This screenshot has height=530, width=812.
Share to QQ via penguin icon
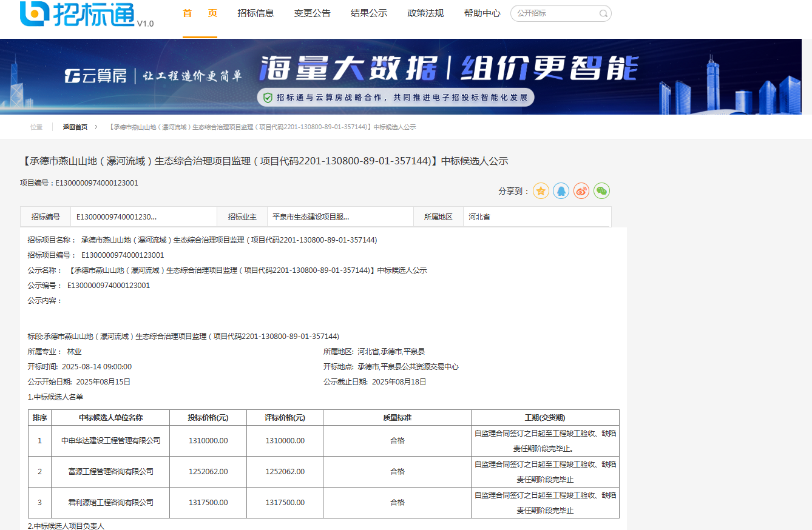pos(561,191)
